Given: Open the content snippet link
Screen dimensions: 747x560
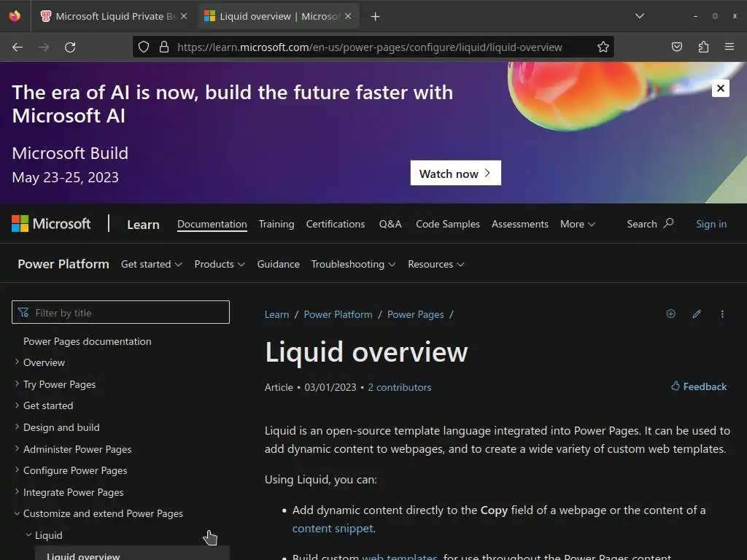Looking at the screenshot, I should 333,528.
